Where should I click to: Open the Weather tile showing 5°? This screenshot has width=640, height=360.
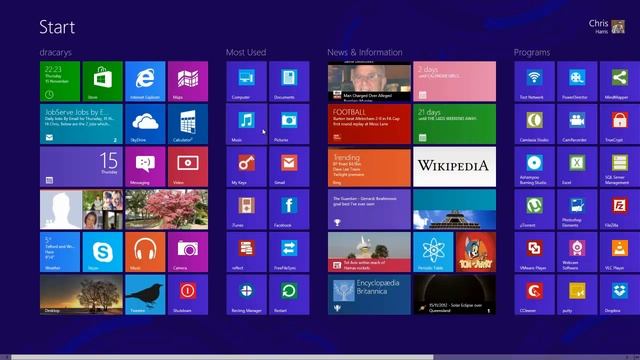click(60, 252)
